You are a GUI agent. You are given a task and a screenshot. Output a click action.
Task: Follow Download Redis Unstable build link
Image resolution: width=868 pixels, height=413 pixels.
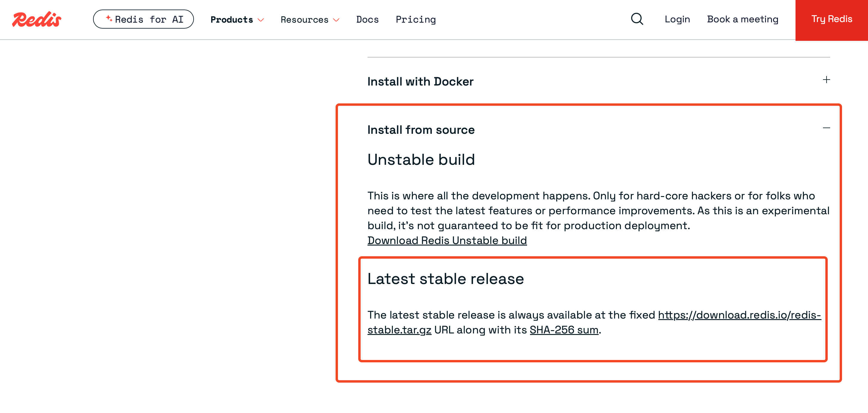coord(447,240)
